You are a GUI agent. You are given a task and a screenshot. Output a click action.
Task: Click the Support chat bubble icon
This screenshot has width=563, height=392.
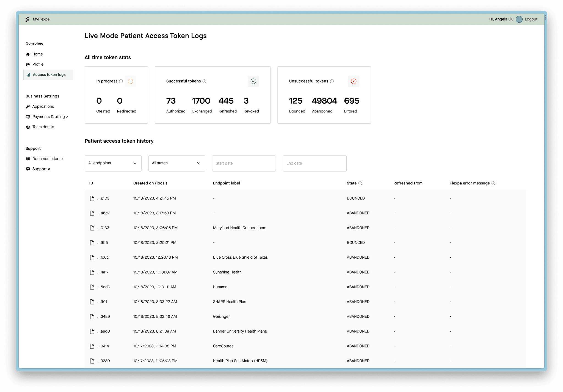(28, 169)
